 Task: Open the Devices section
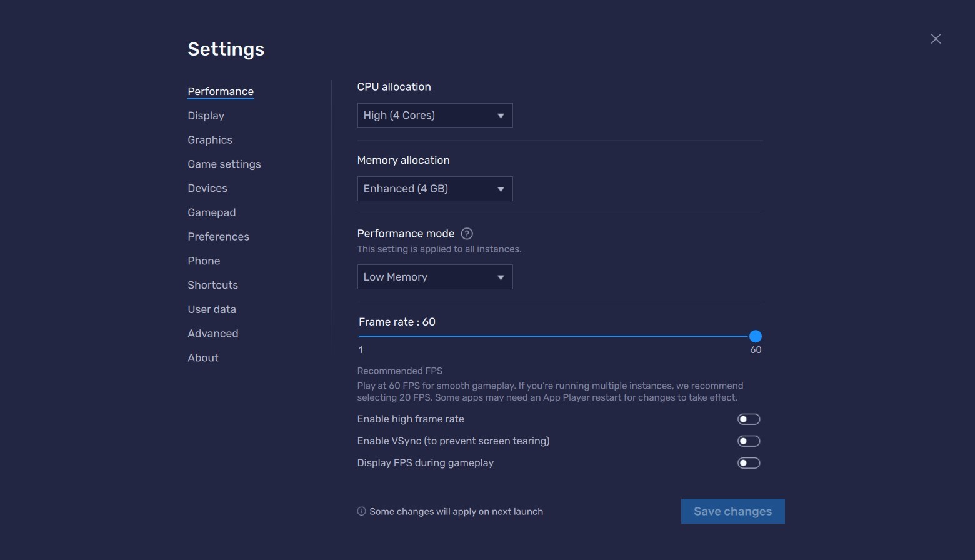pos(207,188)
